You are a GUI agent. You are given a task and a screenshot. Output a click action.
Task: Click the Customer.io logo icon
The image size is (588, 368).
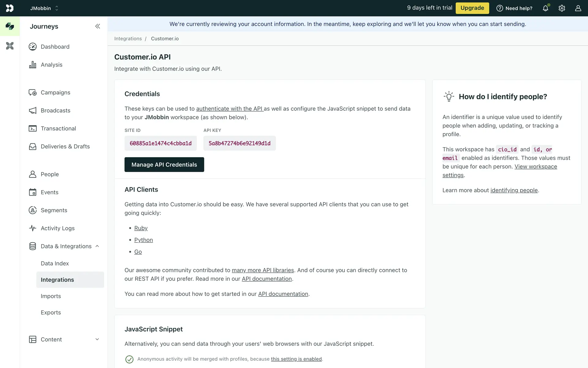(x=10, y=8)
